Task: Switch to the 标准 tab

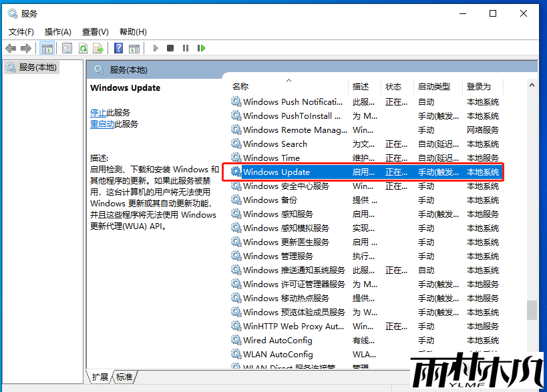Action: 123,377
